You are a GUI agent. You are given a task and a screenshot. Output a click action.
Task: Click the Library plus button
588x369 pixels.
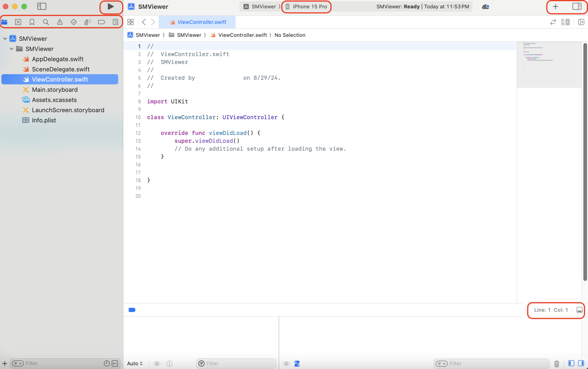point(555,6)
